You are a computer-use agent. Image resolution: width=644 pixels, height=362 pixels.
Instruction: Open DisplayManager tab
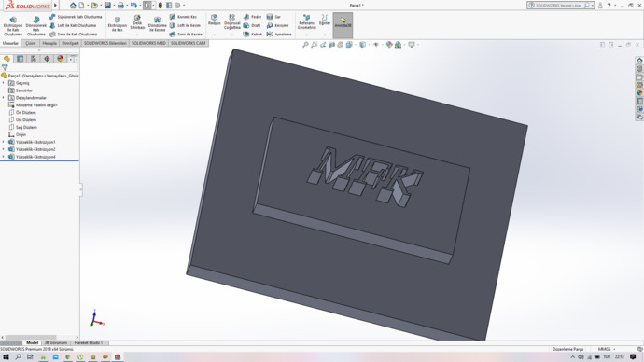pyautogui.click(x=61, y=59)
